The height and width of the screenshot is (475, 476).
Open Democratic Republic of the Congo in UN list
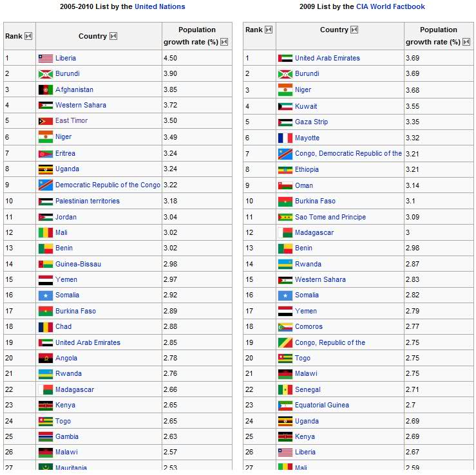108,185
